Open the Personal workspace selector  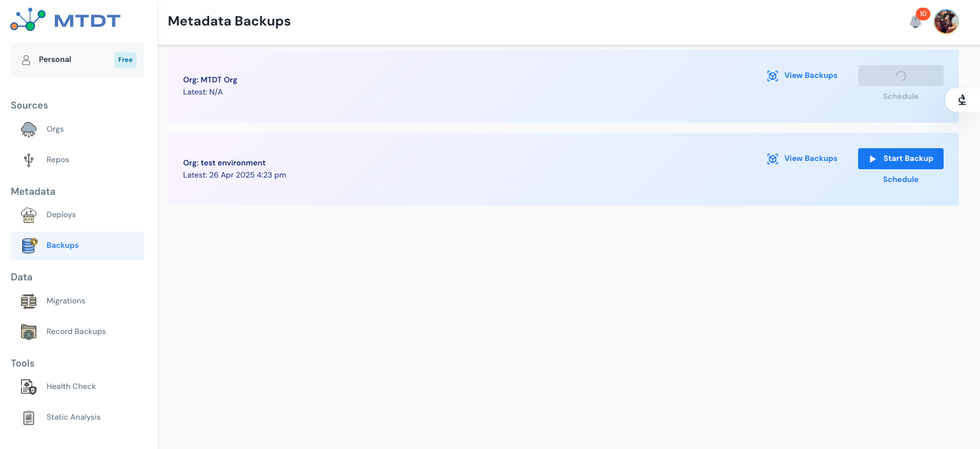point(77,60)
